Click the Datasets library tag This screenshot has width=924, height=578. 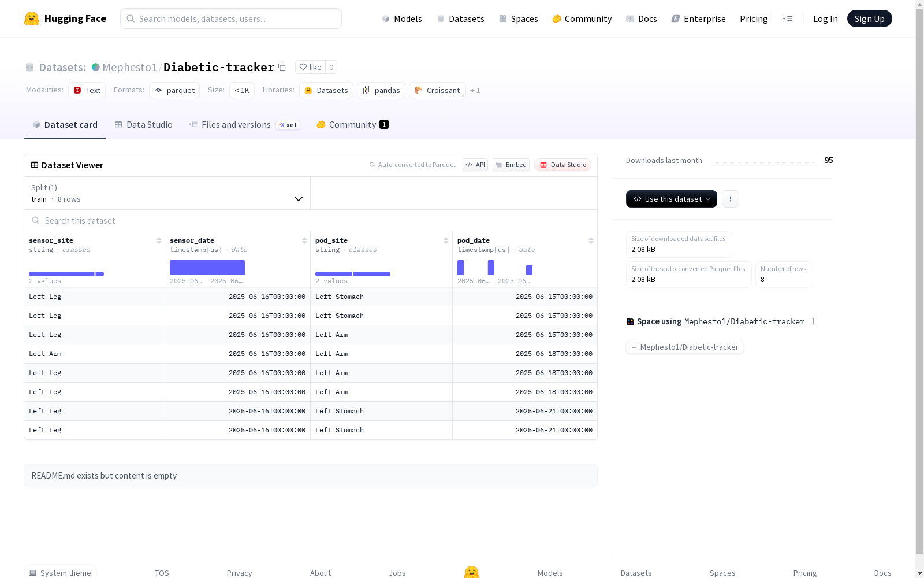[326, 90]
